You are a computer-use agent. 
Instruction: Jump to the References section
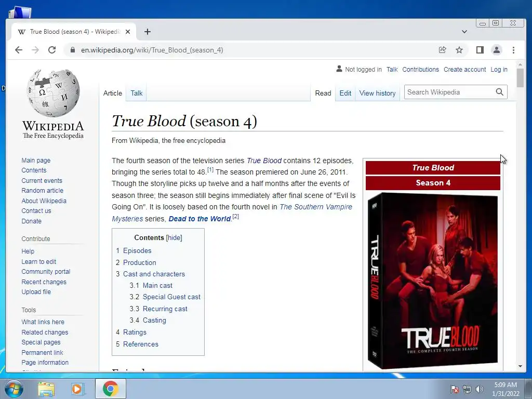[140, 344]
